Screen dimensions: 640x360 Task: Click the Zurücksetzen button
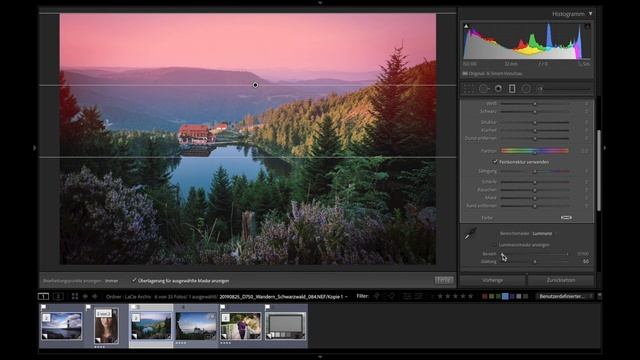click(x=561, y=280)
